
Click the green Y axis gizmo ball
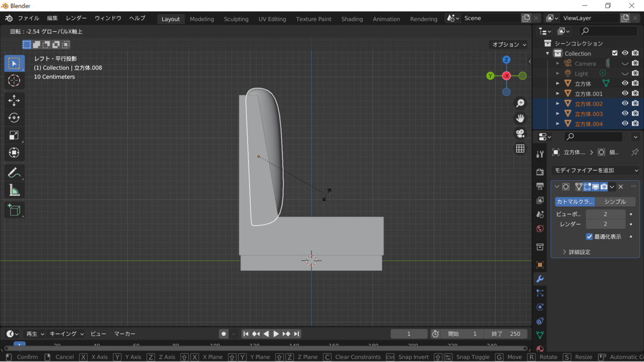point(490,76)
